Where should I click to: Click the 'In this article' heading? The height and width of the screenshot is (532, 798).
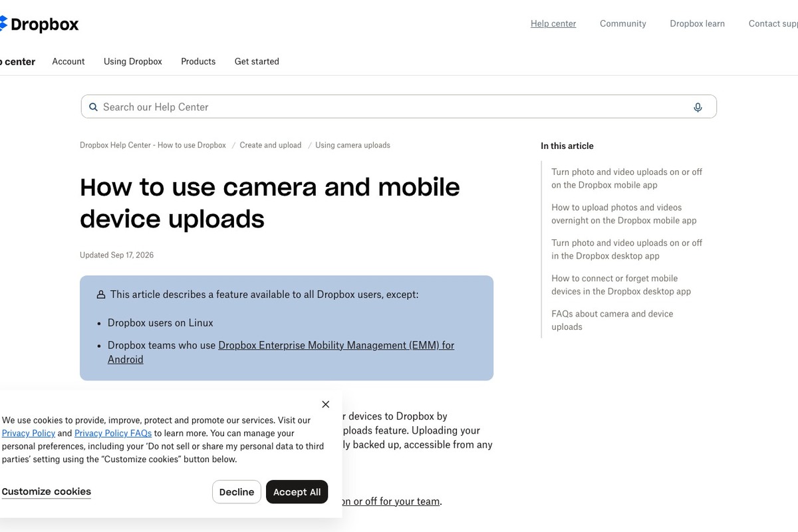[567, 146]
